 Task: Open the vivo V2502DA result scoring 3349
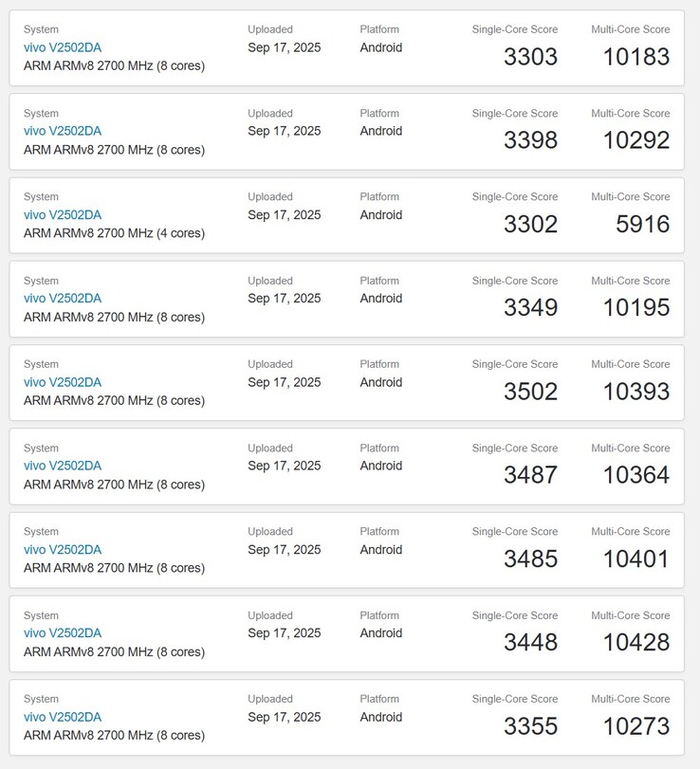[62, 299]
